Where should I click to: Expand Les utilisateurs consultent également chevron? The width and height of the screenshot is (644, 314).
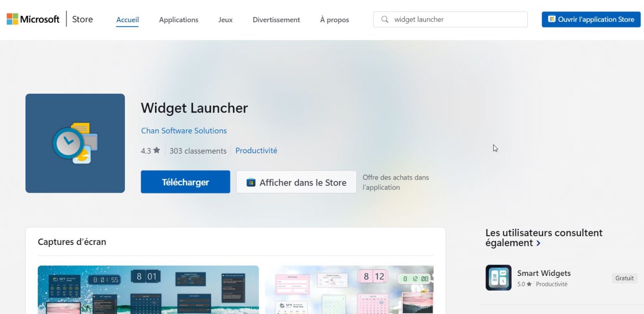click(x=538, y=243)
